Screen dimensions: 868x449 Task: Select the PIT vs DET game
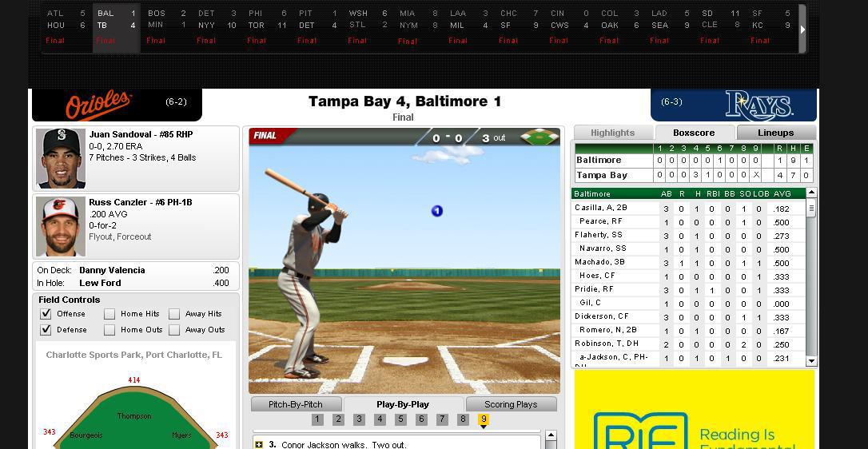[318, 26]
